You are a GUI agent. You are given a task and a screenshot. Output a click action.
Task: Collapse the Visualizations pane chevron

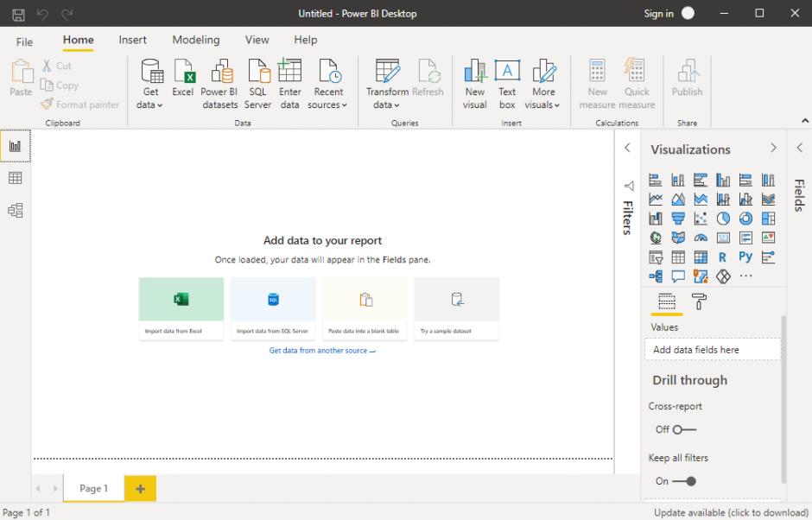[773, 148]
